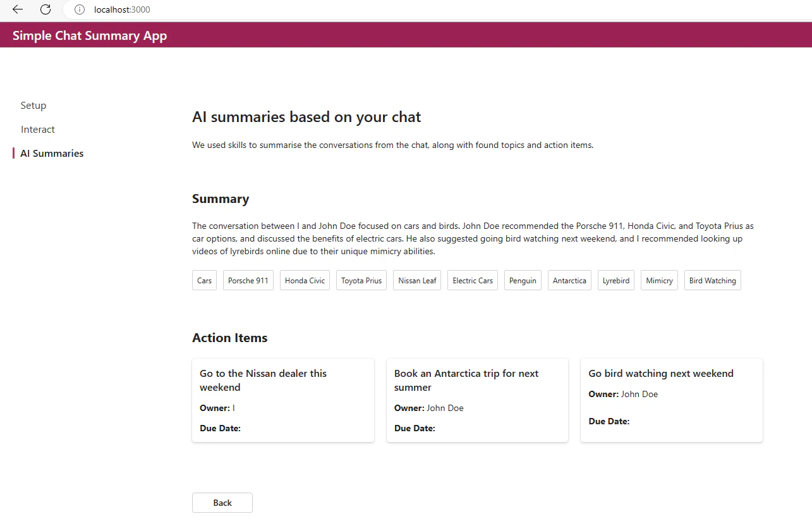Click 'Due Date:' in bird watching card
Image resolution: width=812 pixels, height=528 pixels.
tap(609, 421)
